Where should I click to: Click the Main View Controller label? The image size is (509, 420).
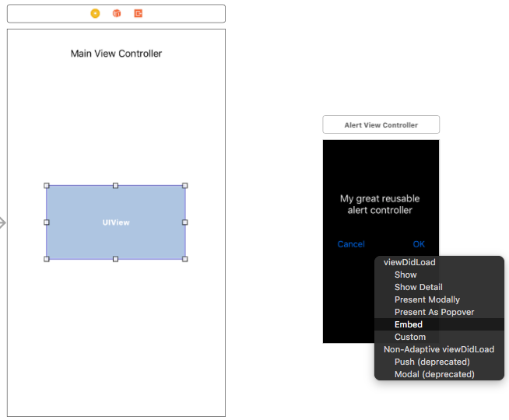tap(116, 53)
